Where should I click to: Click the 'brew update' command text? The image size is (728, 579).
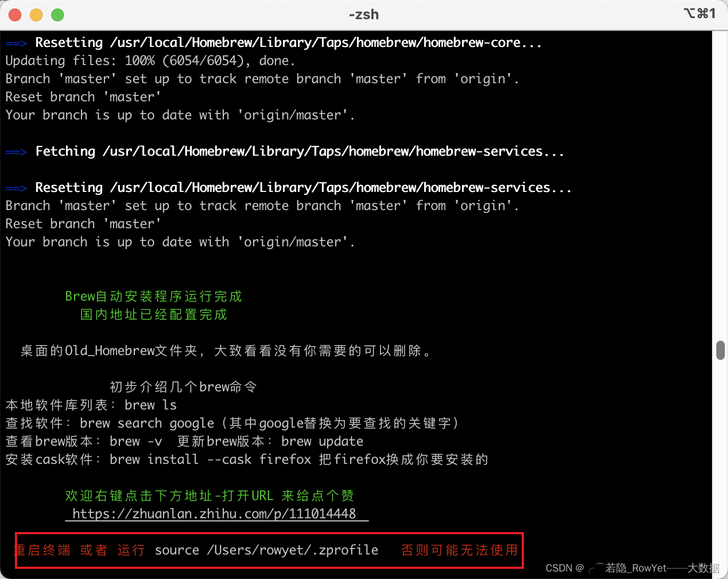click(x=322, y=441)
